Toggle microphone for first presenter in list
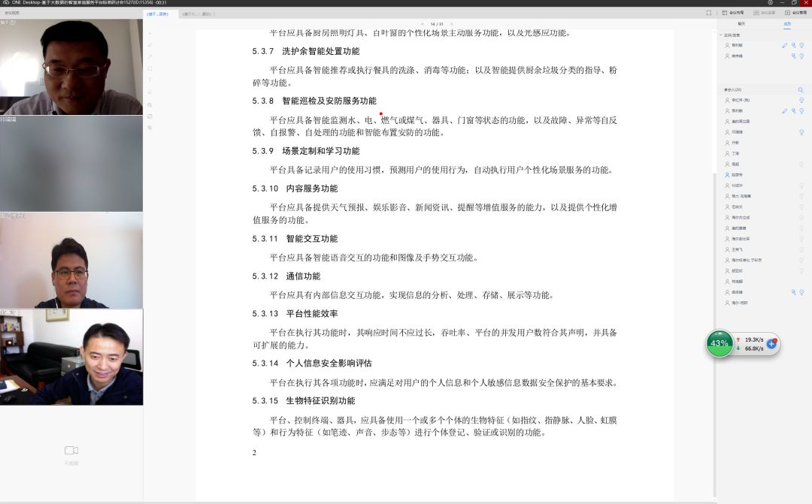Image resolution: width=812 pixels, height=504 pixels. 792,46
